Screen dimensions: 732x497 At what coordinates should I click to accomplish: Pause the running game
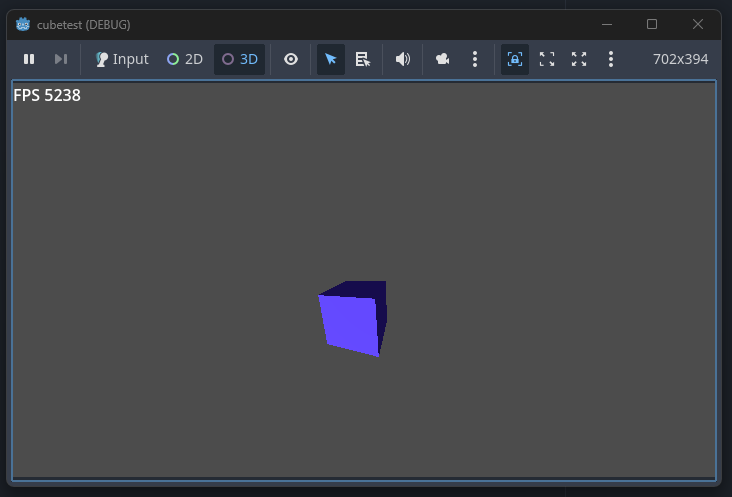(x=29, y=59)
